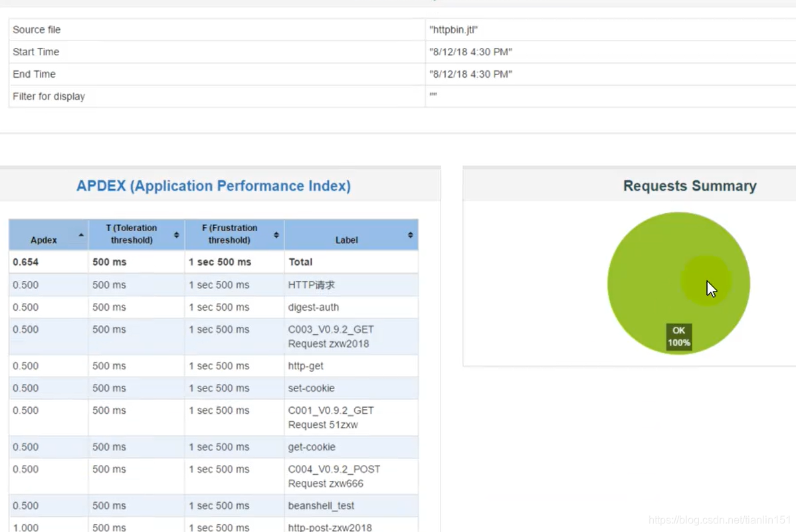Select the empty Filter for display value

pyautogui.click(x=433, y=94)
